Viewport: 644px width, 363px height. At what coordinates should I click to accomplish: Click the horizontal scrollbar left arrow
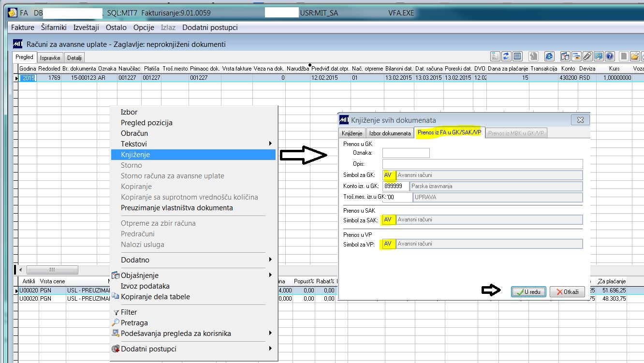tap(21, 270)
